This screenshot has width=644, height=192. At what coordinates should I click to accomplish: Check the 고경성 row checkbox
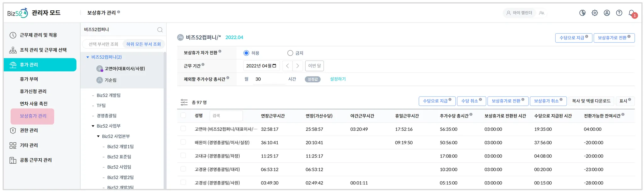tap(183, 182)
